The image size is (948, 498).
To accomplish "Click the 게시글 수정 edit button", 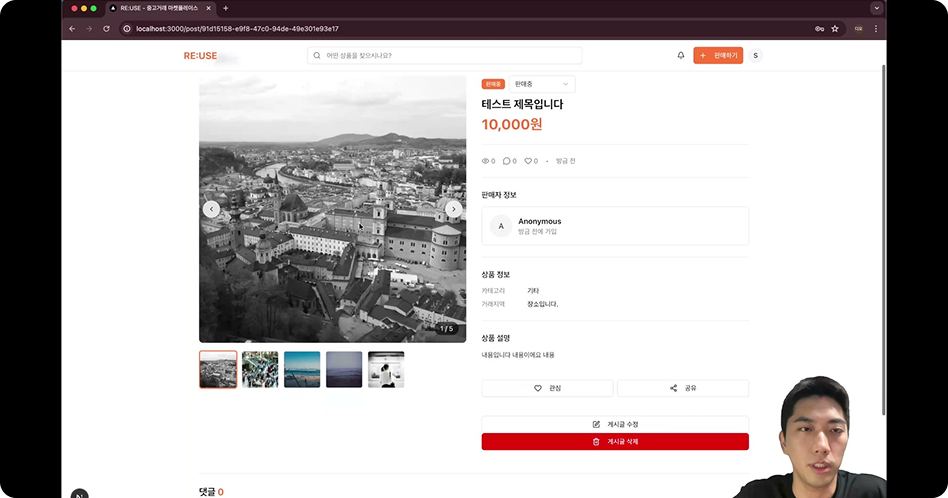I will coord(615,424).
